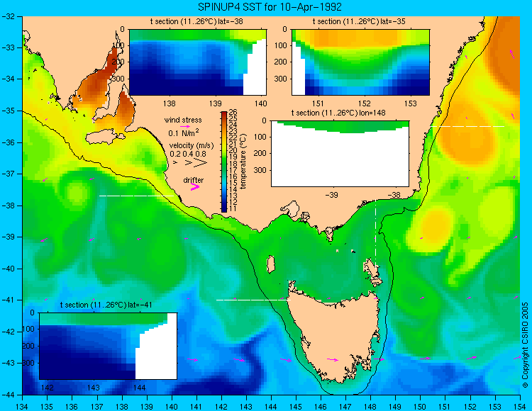Open the lat=-41 temperature section plot
The image size is (532, 411).
108,346
